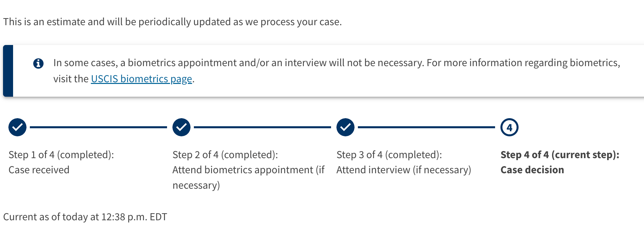Click the progress line between steps 3 and 4
644x231 pixels.
click(x=426, y=127)
